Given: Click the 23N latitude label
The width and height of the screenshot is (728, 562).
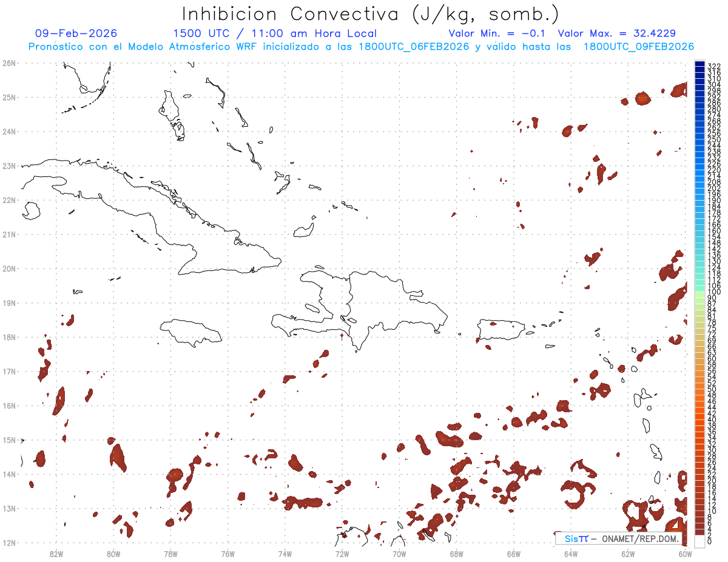Looking at the screenshot, I should click(x=8, y=166).
